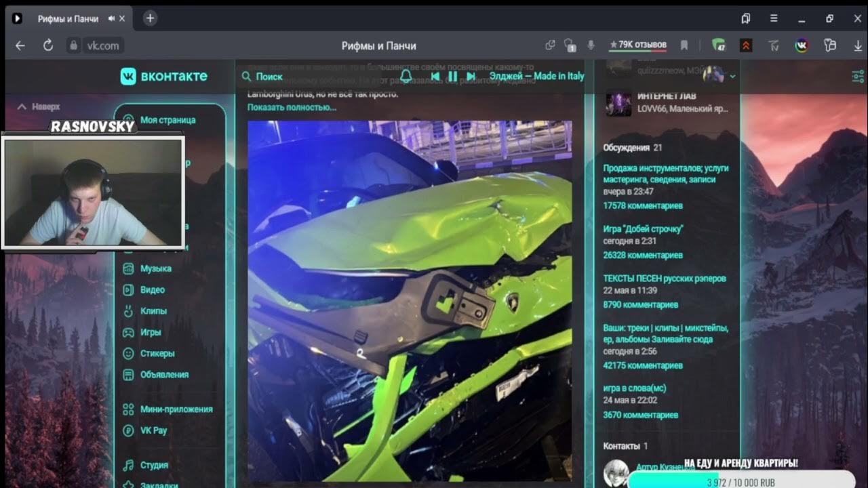Click the ВКонтакте logo
This screenshot has height=488, width=868.
pos(164,76)
